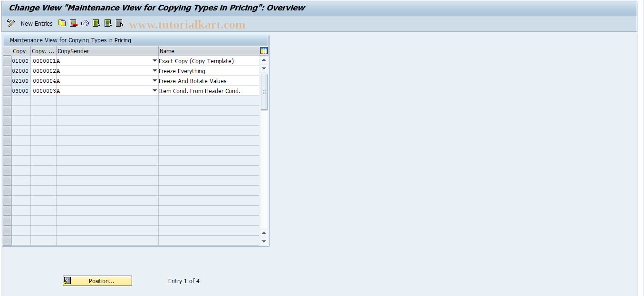Click the select-all corner cell of table
Viewport: 644px width, 296px height.
7,51
